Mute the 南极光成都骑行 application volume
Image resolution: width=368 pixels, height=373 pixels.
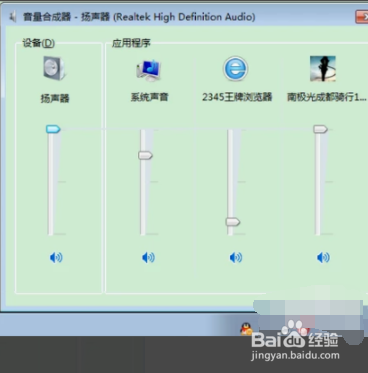click(323, 257)
